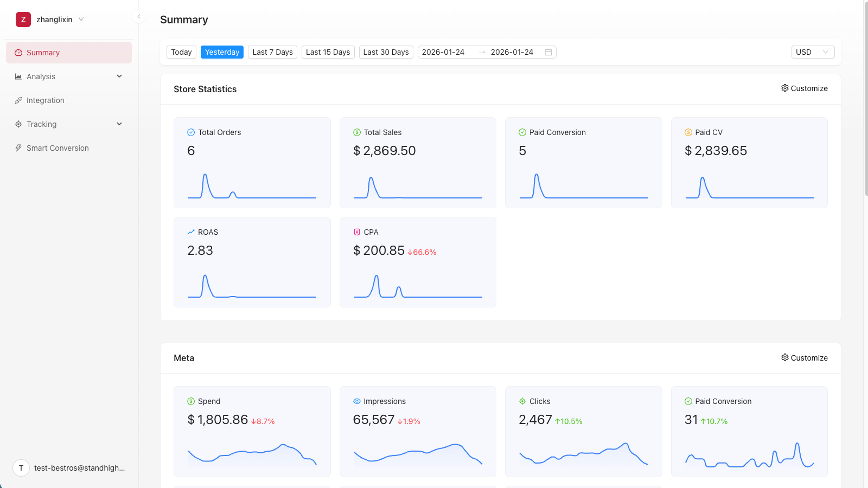Screen dimensions: 868x488
Task: Select the Last 15 Days button
Action: [328, 52]
